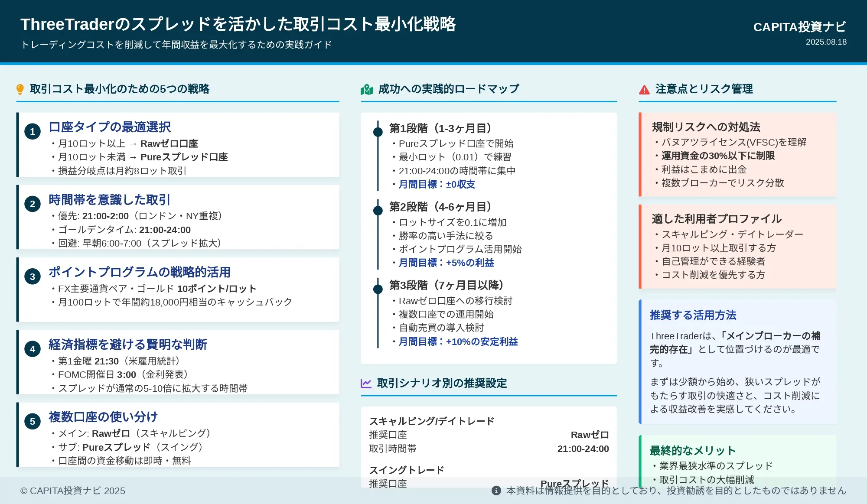Select the heading 時間帯を意識した取引
Screen dimensions: 867x504
tap(110, 200)
